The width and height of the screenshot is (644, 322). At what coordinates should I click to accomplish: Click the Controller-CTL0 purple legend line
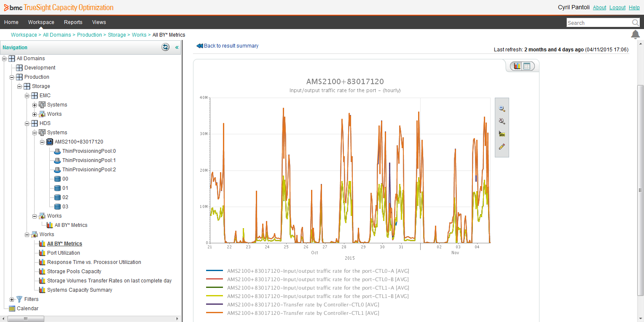(214, 305)
